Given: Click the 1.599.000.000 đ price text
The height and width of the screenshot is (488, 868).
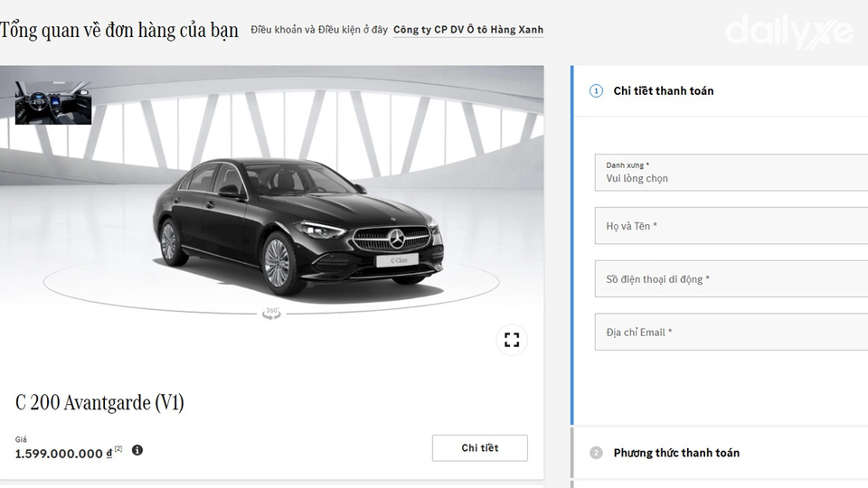Looking at the screenshot, I should click(x=63, y=454).
